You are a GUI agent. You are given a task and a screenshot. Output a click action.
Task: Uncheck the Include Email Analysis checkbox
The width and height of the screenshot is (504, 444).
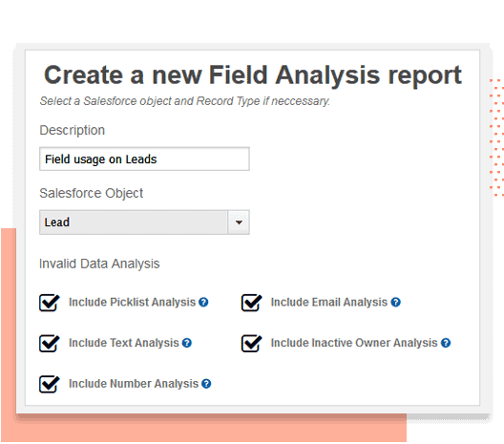coord(251,303)
